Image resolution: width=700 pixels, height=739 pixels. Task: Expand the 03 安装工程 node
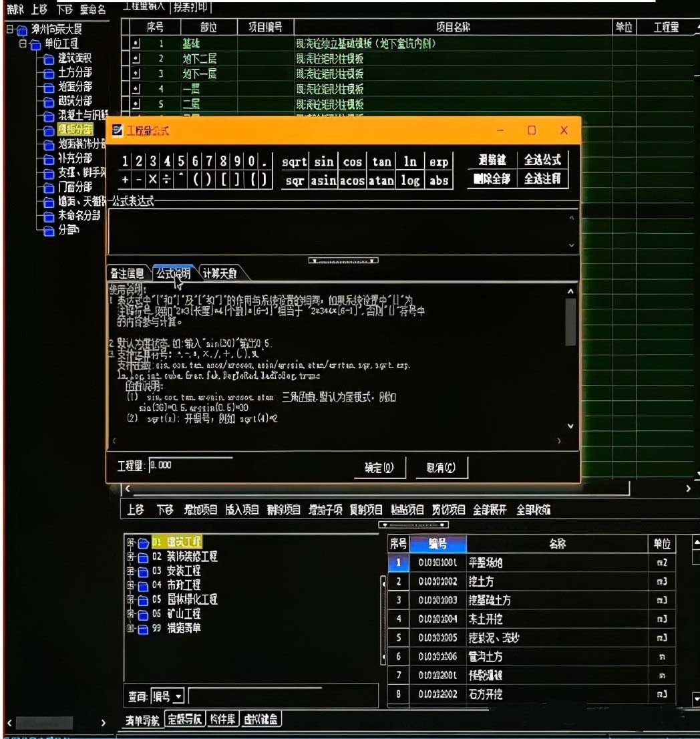[131, 571]
